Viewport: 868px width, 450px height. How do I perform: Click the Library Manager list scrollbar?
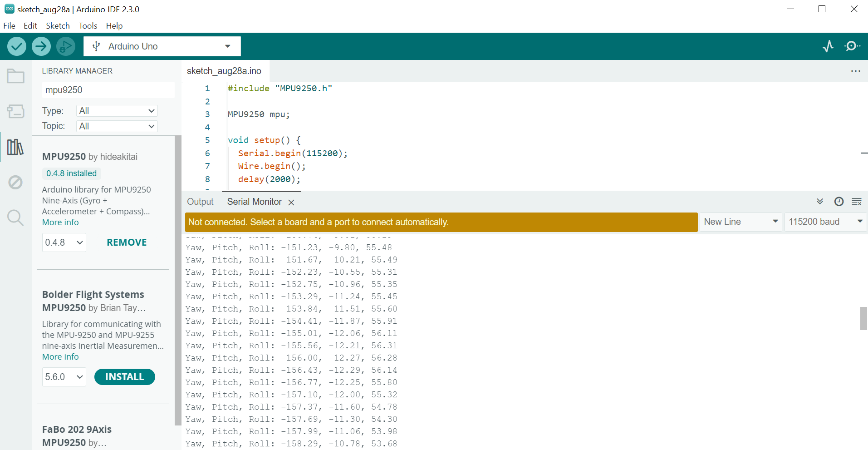click(x=178, y=280)
